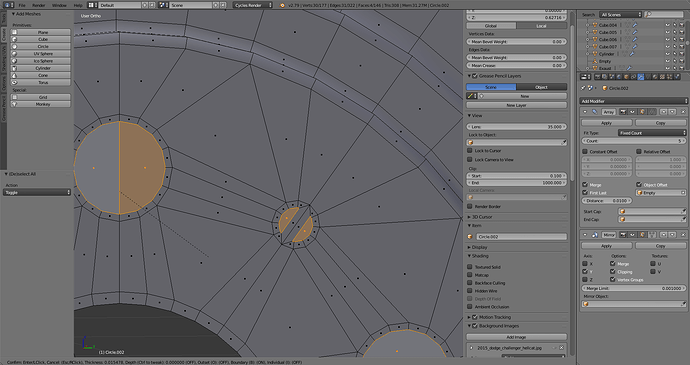
Task: Enable Relative Offset checkbox
Action: (x=639, y=151)
